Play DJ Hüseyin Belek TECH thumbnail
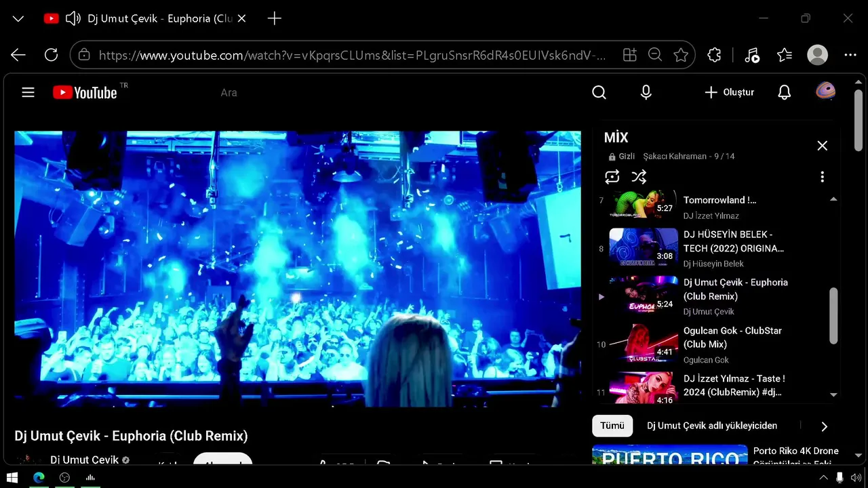Image resolution: width=868 pixels, height=488 pixels. pyautogui.click(x=644, y=246)
